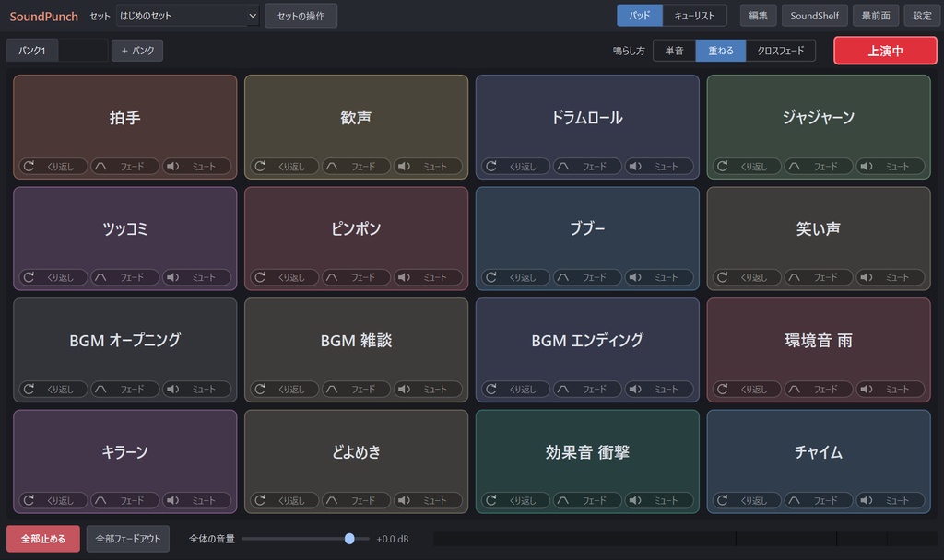
Task: Click the 全体の音量 slider handle
Action: click(349, 539)
